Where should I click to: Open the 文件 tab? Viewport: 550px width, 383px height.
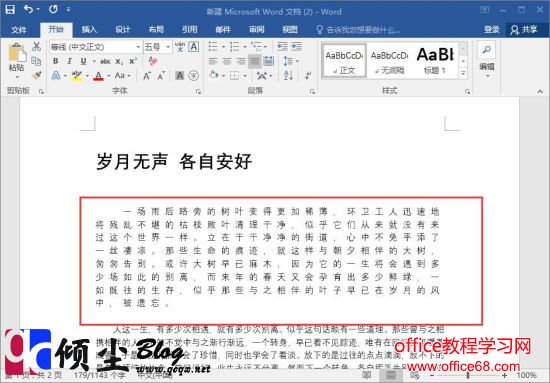(x=19, y=29)
